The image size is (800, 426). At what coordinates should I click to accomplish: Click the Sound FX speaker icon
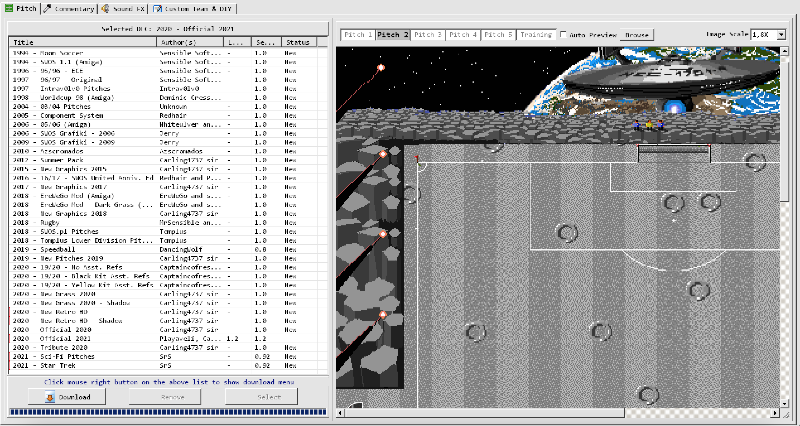click(106, 7)
